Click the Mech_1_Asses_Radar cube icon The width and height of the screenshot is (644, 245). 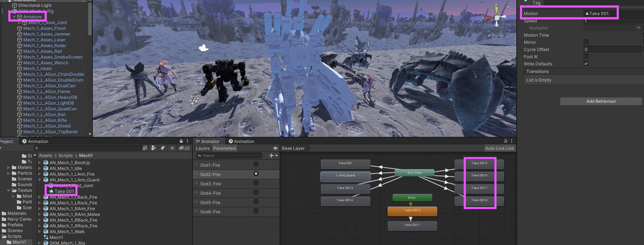click(20, 46)
